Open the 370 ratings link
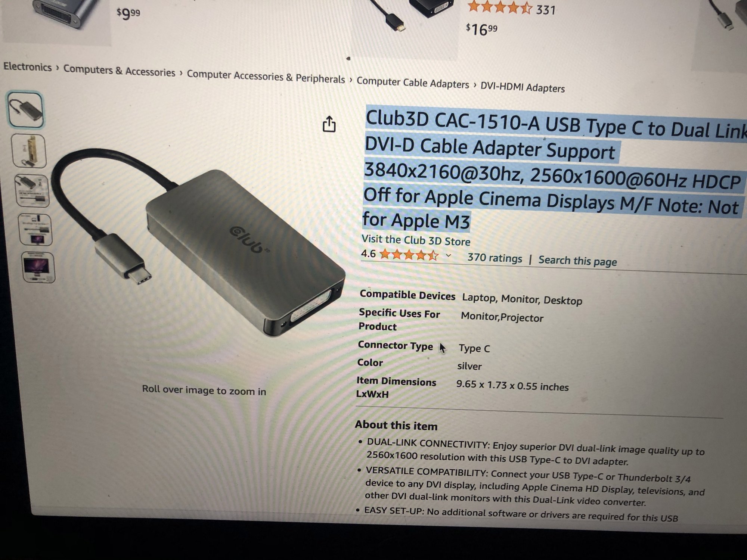 click(x=495, y=258)
